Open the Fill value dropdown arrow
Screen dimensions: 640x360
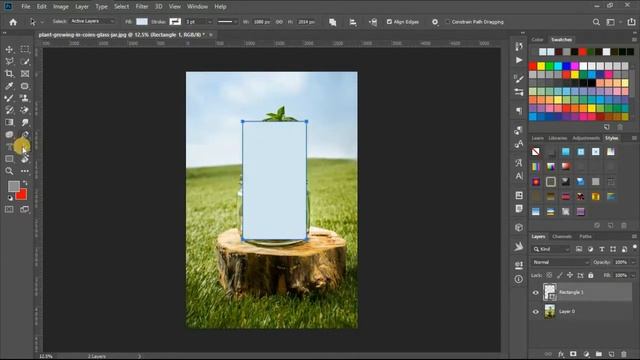click(x=633, y=276)
